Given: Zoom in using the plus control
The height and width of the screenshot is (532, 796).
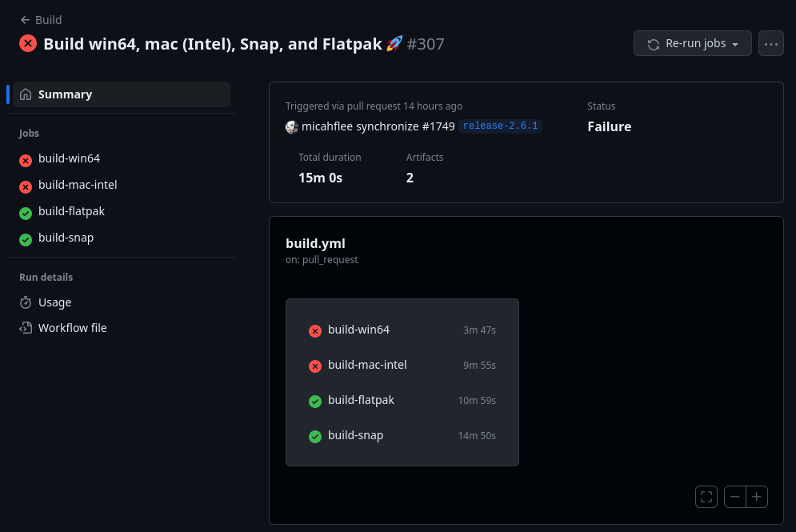Looking at the screenshot, I should 756,496.
